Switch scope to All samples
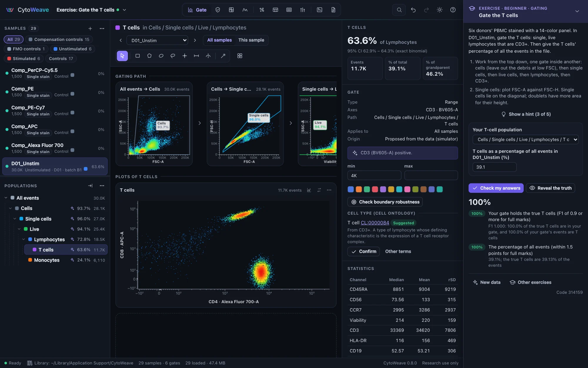Image resolution: width=588 pixels, height=368 pixels. click(219, 40)
